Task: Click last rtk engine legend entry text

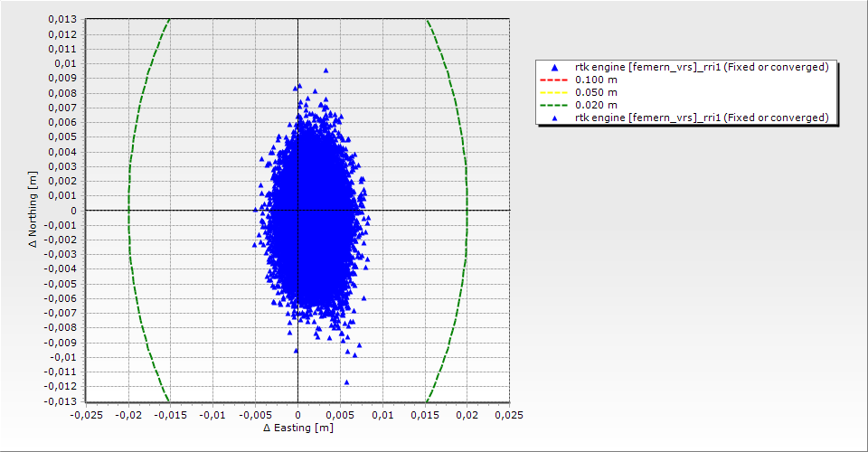Action: click(x=702, y=118)
